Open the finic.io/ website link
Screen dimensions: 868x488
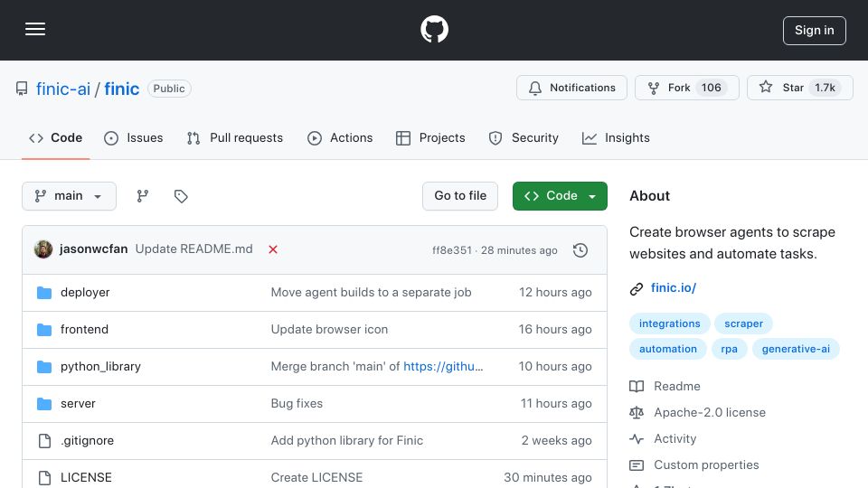(673, 287)
